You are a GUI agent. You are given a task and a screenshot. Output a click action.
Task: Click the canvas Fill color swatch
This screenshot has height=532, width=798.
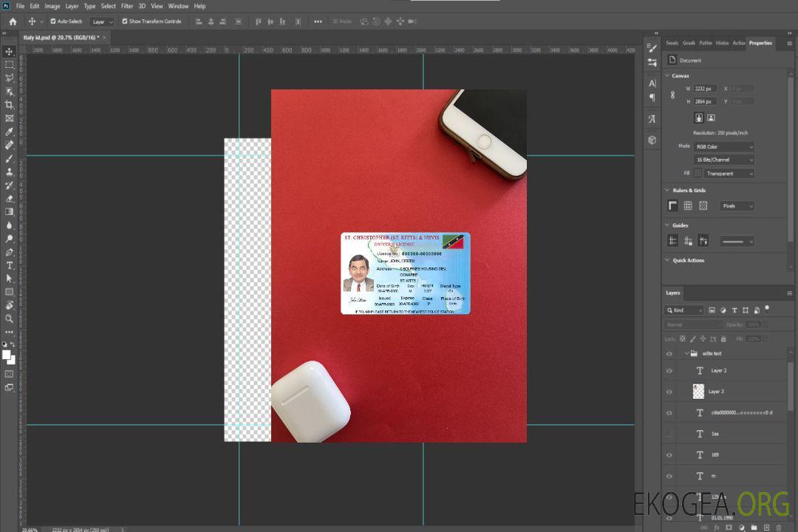[x=698, y=174]
